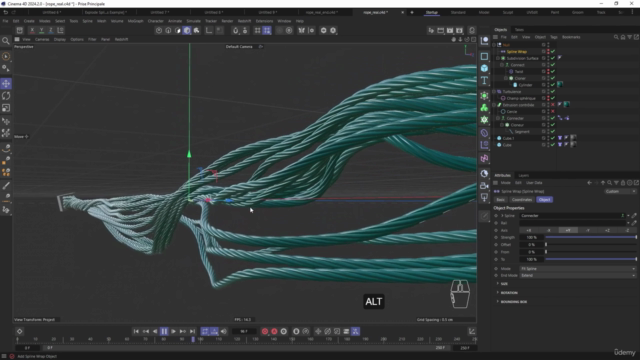Go to start of timeline
Screen dimensions: 640x360
point(136,331)
